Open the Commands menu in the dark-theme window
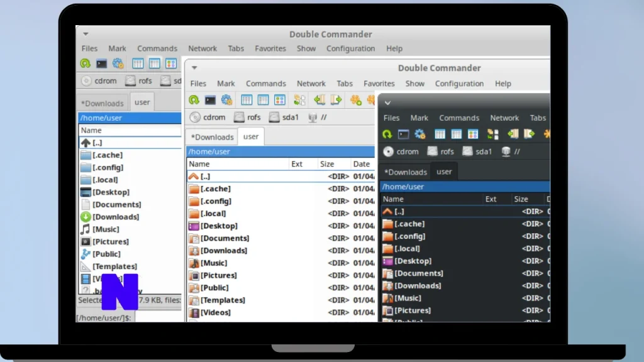The height and width of the screenshot is (362, 644). (x=459, y=118)
